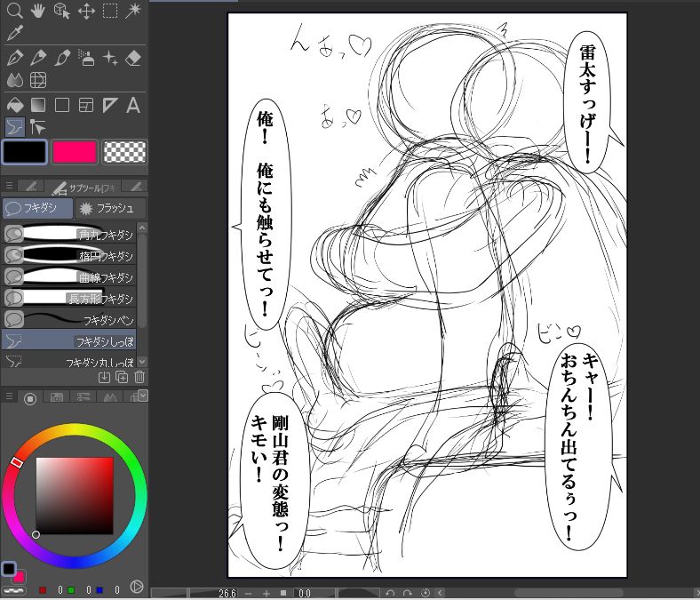
Task: Switch to tab left of サブツール tab
Action: click(31, 187)
